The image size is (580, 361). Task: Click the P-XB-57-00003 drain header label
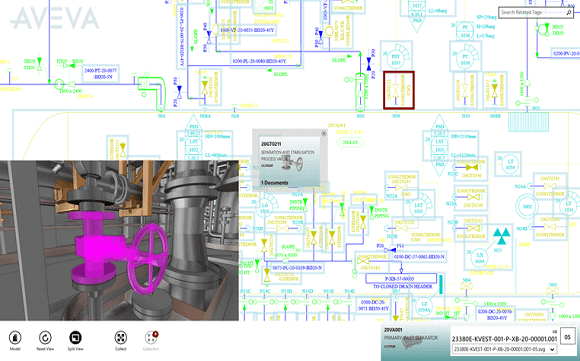click(x=401, y=279)
